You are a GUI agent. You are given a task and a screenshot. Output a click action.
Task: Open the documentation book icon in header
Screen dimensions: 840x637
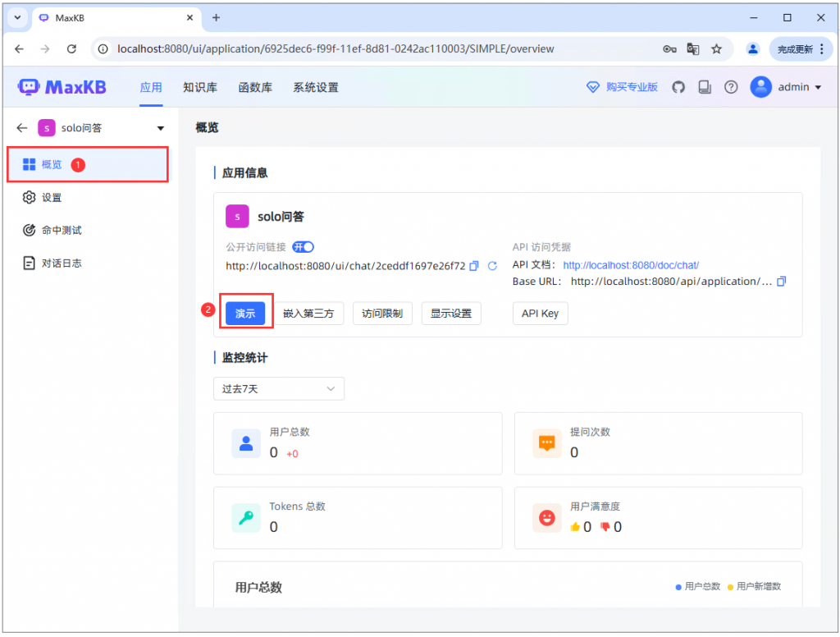[x=704, y=87]
